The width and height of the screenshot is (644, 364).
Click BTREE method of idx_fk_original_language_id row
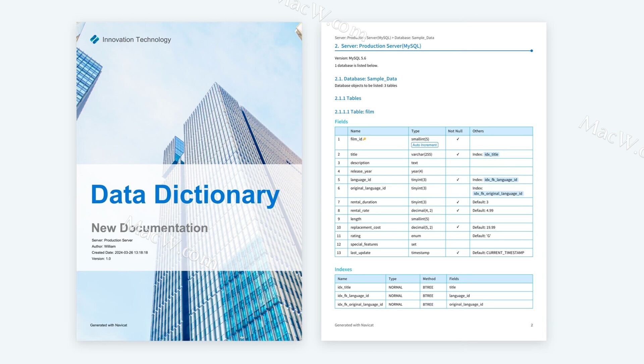(428, 305)
